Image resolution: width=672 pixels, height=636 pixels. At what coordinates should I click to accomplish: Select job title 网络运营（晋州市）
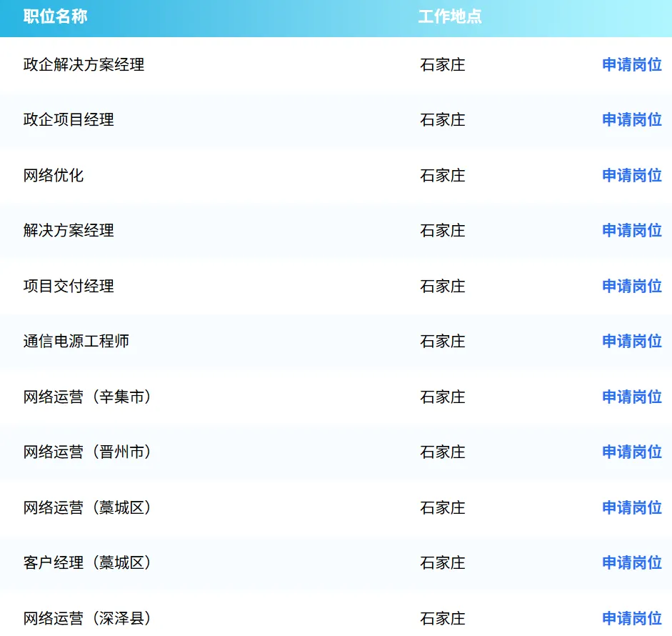[87, 452]
